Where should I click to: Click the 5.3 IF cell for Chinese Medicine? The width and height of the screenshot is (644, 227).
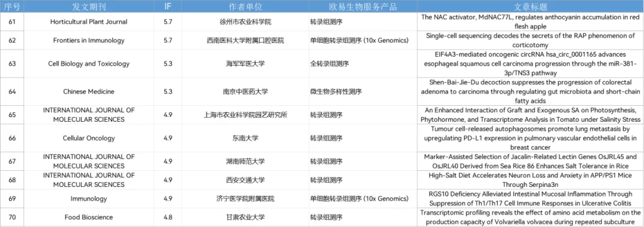tap(168, 91)
